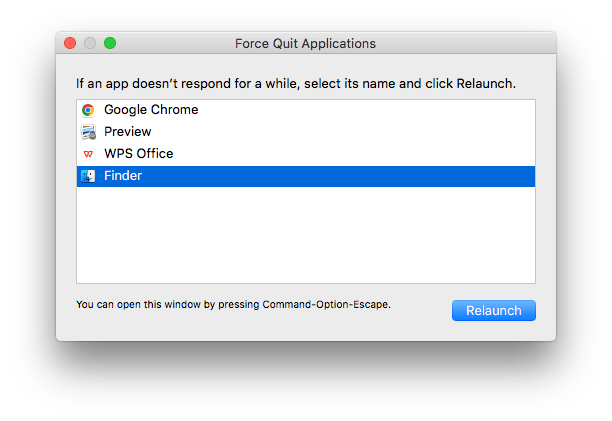Click the Command-Option-Escape hint text
Image resolution: width=612 pixels, height=421 pixels.
point(233,304)
